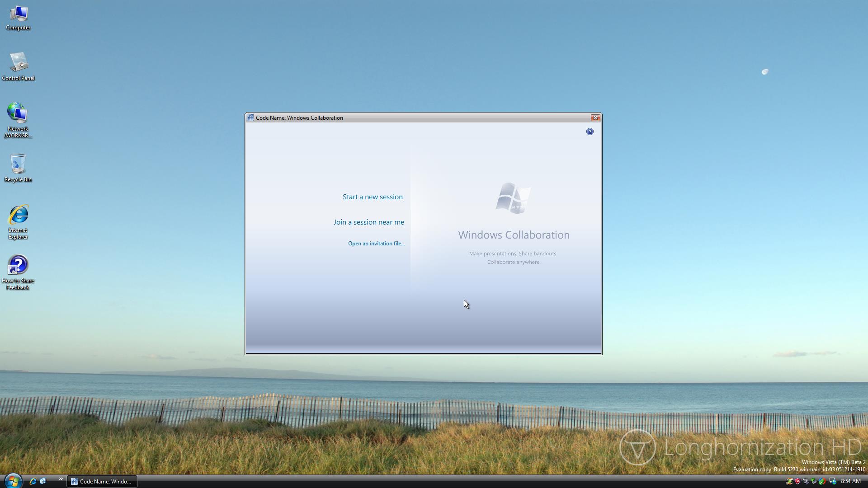868x488 pixels.
Task: Click Code Name: Windo... taskbar button
Action: tap(102, 481)
